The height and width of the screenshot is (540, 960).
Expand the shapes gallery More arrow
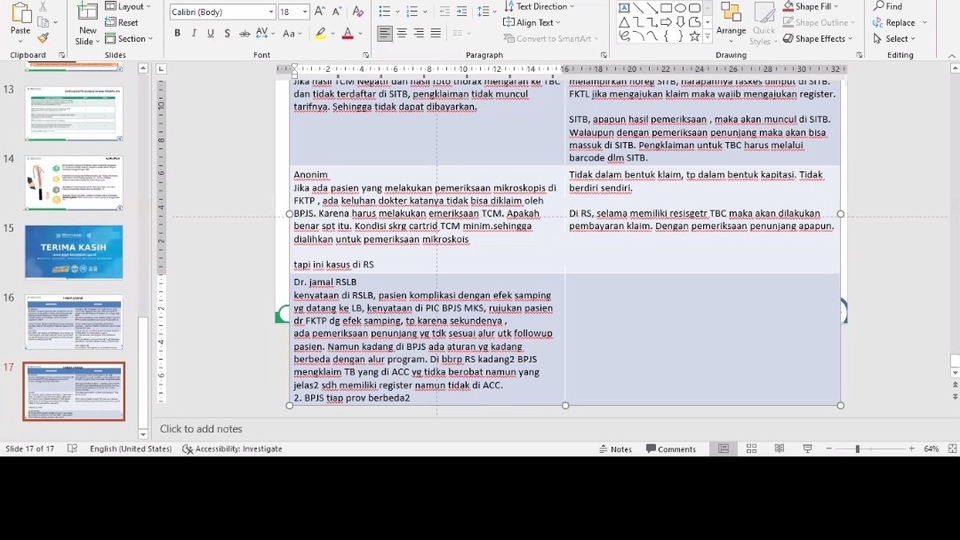click(x=708, y=37)
